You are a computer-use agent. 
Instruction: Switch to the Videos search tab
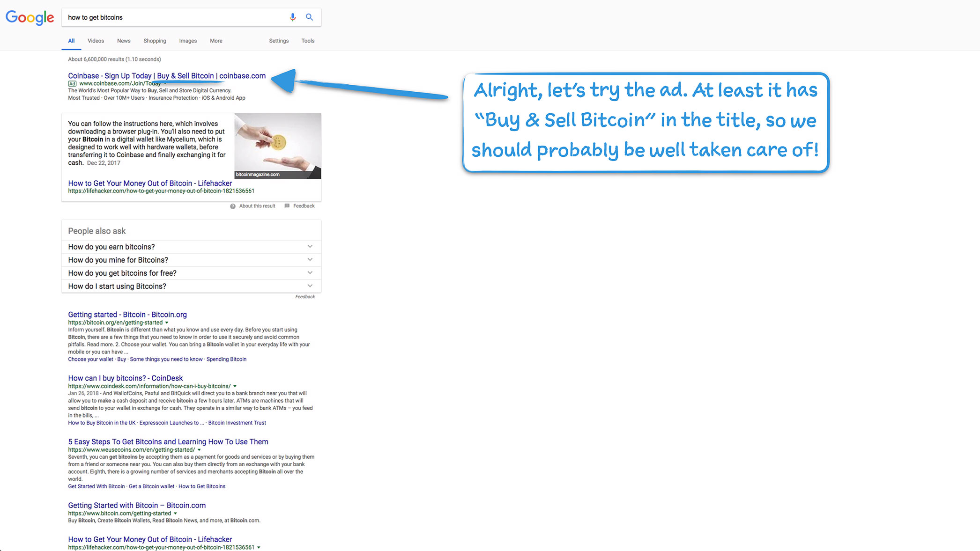click(x=96, y=41)
